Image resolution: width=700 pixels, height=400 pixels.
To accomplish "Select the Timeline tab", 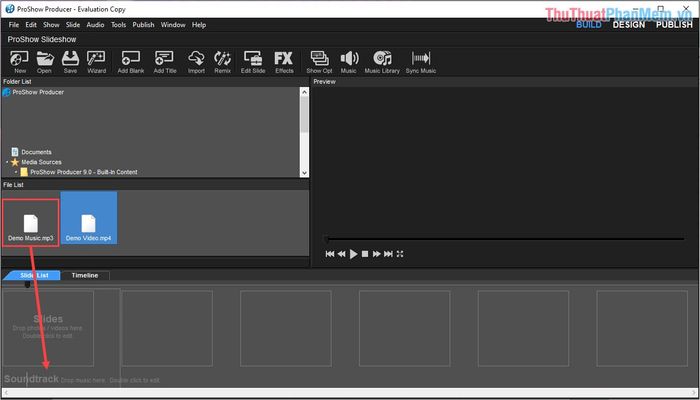I will click(85, 275).
